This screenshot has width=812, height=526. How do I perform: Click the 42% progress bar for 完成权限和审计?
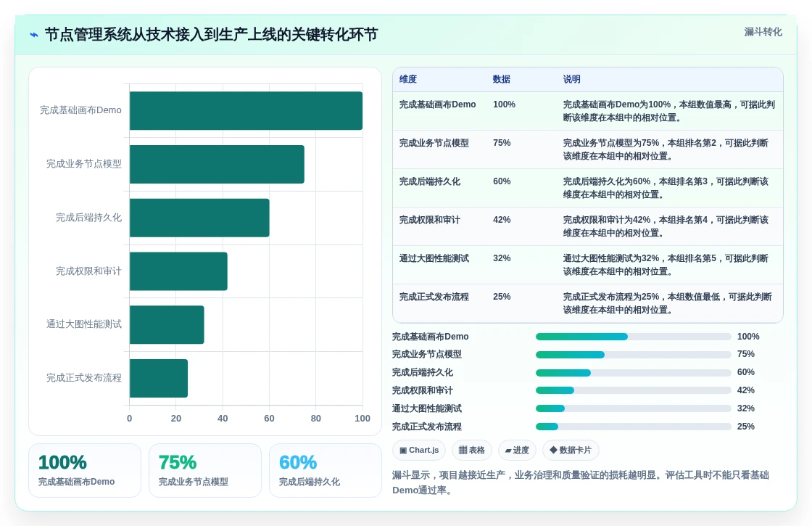(x=634, y=391)
